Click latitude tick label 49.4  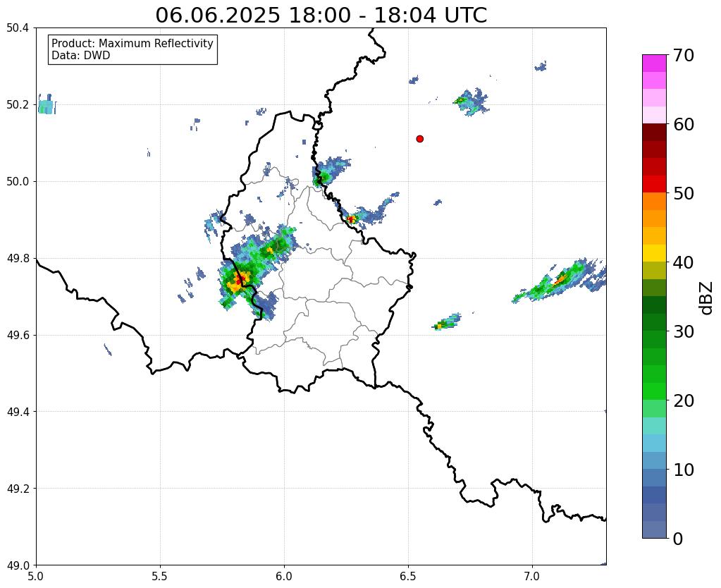click(18, 412)
